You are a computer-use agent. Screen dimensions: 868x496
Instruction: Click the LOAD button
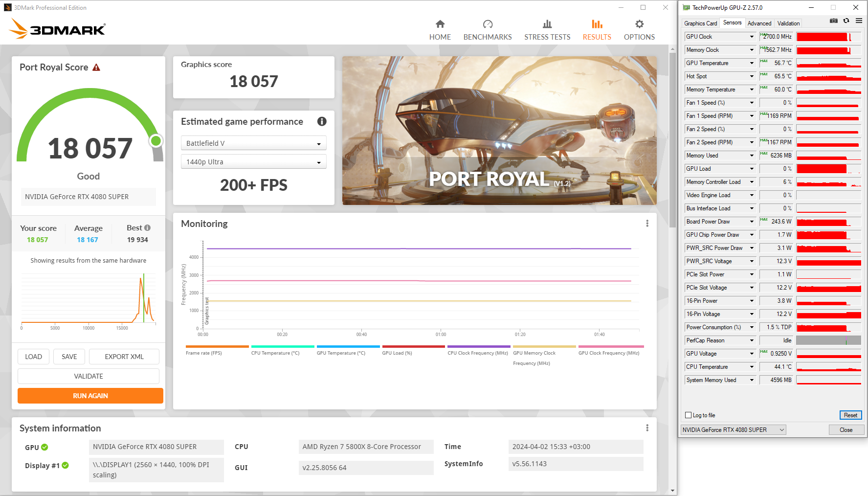[33, 357]
